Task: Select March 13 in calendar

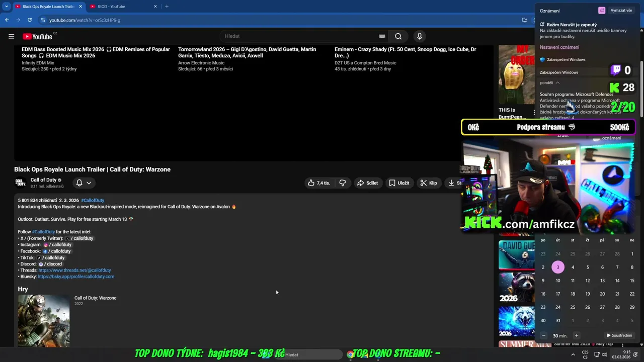Action: point(602,281)
